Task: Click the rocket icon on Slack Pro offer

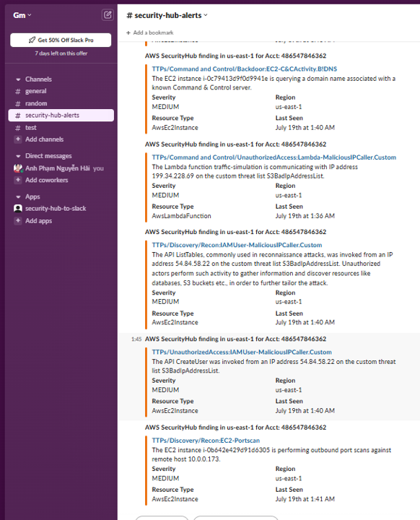Action: coord(32,40)
